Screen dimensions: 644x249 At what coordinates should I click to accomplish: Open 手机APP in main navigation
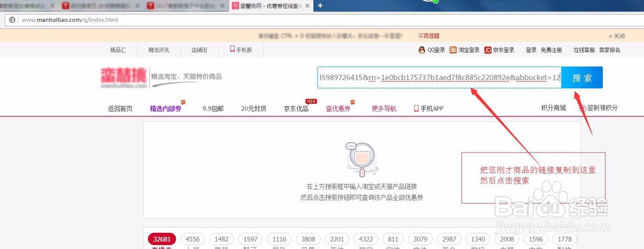[431, 109]
